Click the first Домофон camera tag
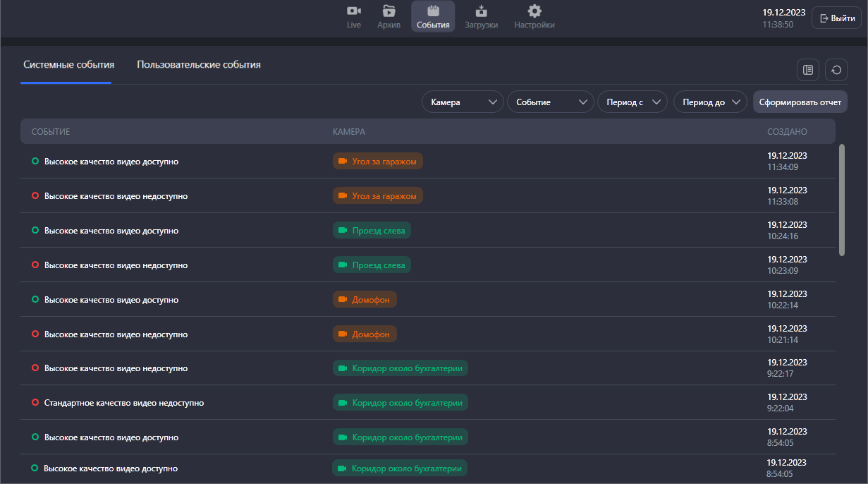The image size is (868, 484). tap(365, 300)
